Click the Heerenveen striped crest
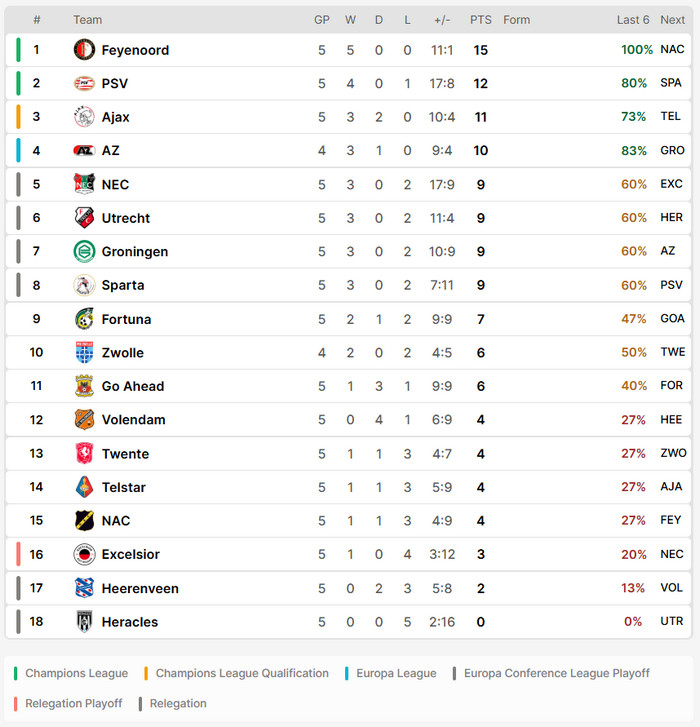This screenshot has height=727, width=700. point(84,588)
